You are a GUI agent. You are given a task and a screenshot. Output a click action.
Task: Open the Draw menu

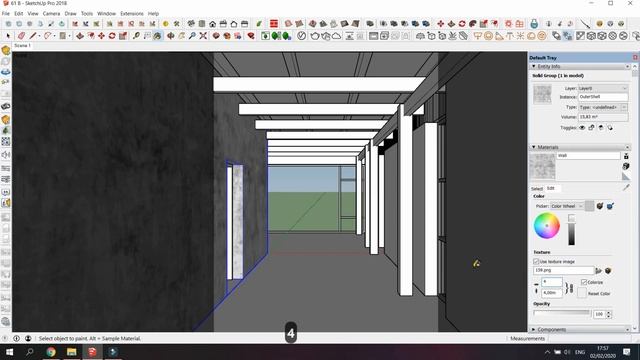(x=71, y=13)
